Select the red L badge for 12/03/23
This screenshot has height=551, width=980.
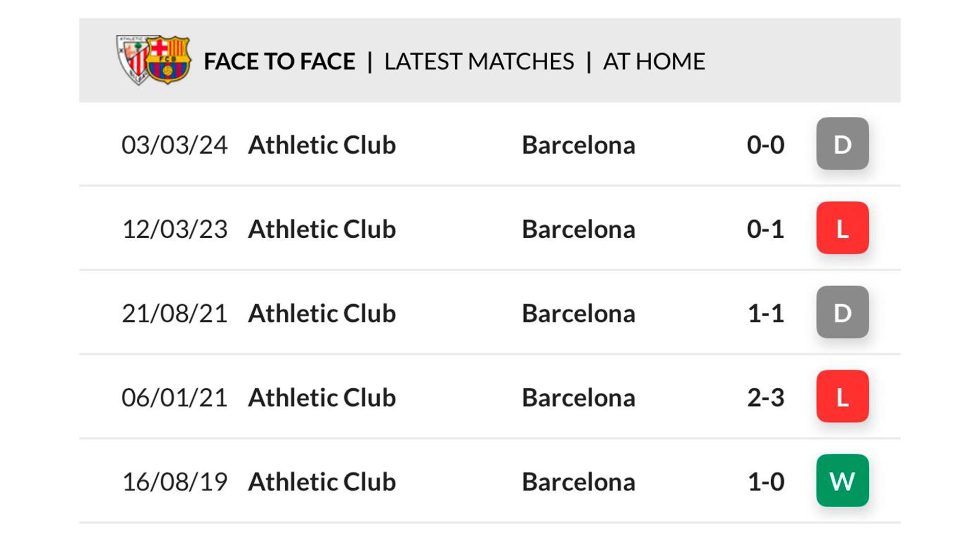[842, 228]
